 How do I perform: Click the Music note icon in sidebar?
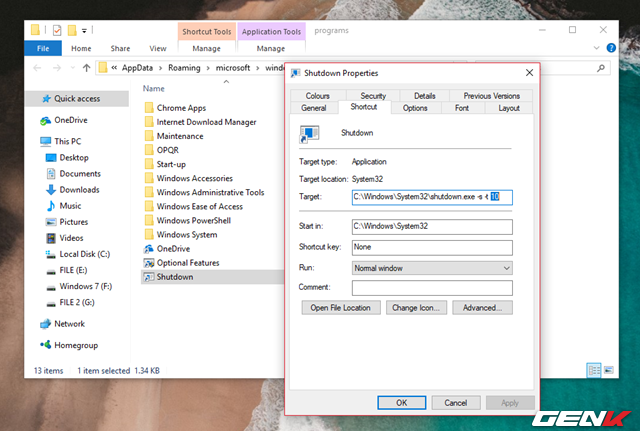[51, 206]
